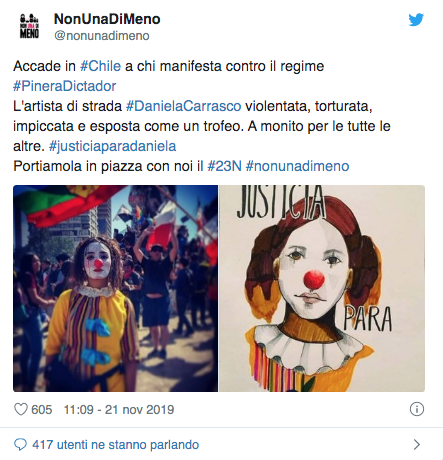This screenshot has width=443, height=460.
Task: Click the #23N hashtag
Action: (224, 166)
